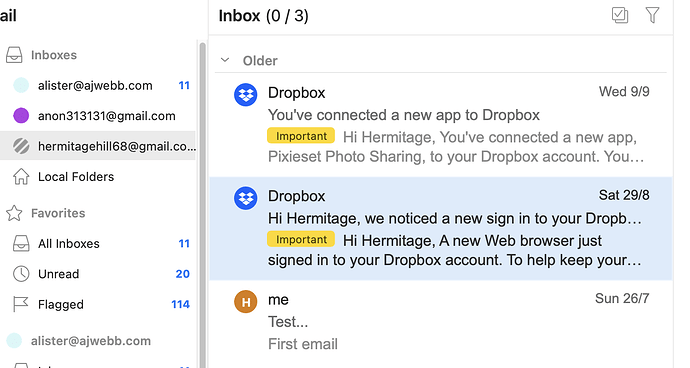Open anon313131@gmail.com inbox

(98, 116)
